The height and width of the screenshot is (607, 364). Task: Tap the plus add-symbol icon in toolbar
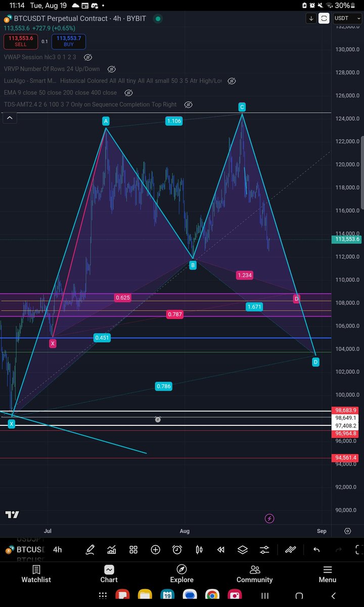(155, 549)
